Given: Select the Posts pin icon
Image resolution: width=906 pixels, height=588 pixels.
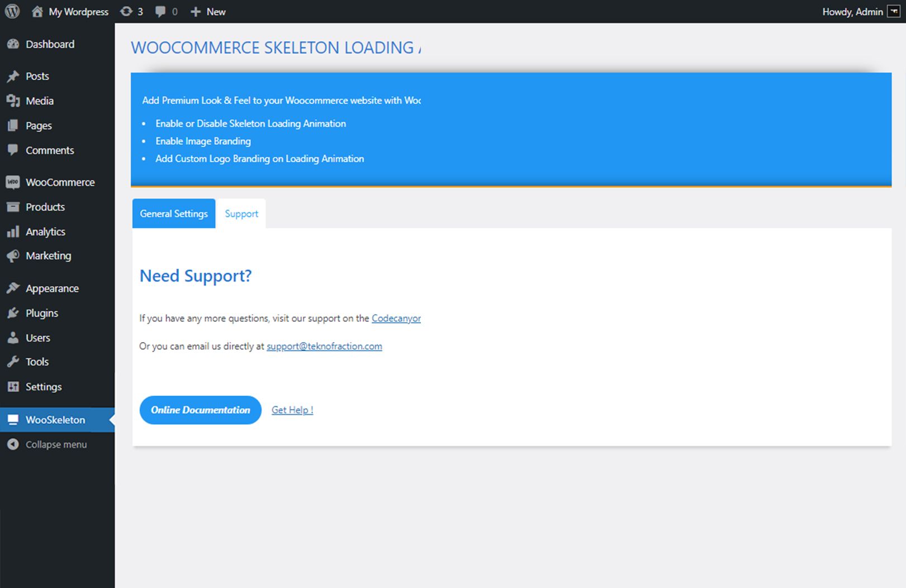Looking at the screenshot, I should [x=13, y=76].
